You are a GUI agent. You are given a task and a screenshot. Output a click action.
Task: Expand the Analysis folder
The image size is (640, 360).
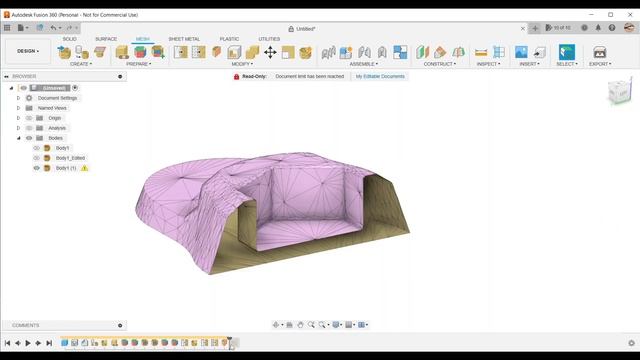(18, 128)
